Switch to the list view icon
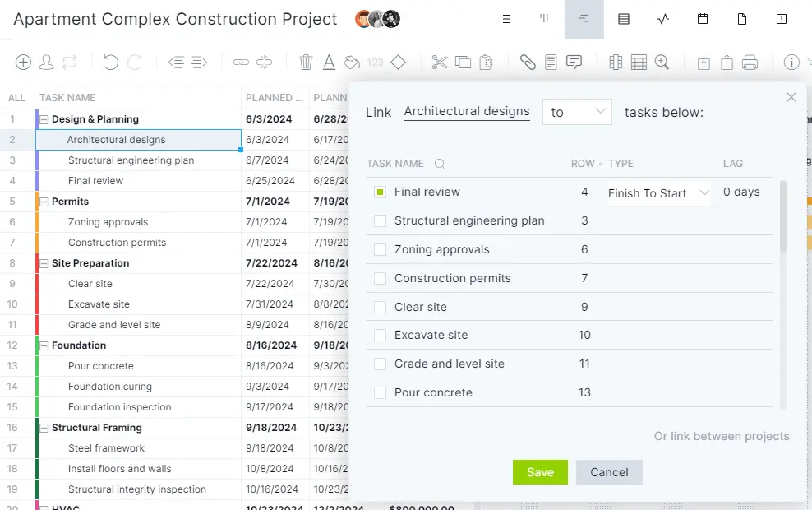The height and width of the screenshot is (510, 812). coord(505,19)
